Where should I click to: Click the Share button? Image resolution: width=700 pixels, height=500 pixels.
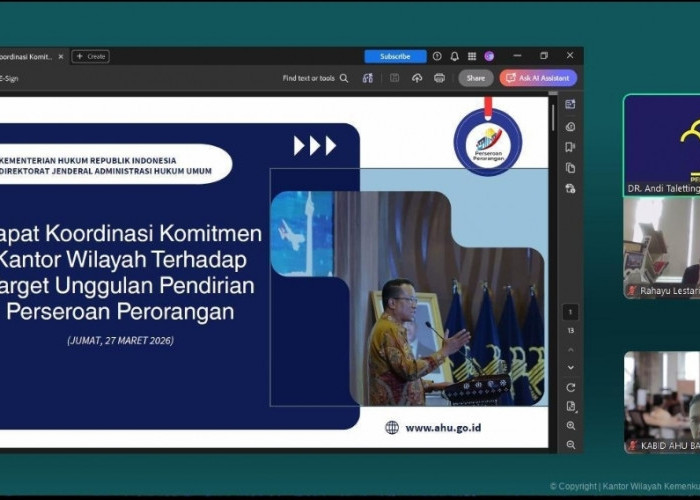[x=476, y=78]
